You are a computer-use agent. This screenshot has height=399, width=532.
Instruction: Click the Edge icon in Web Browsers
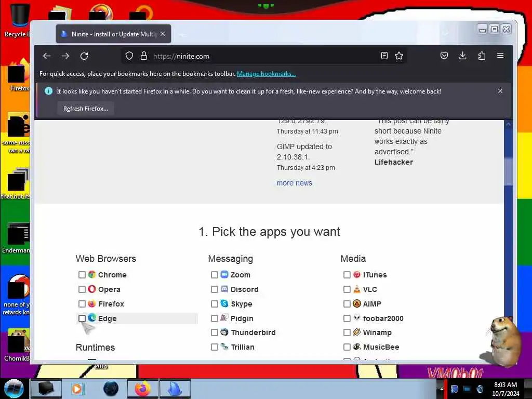[92, 318]
